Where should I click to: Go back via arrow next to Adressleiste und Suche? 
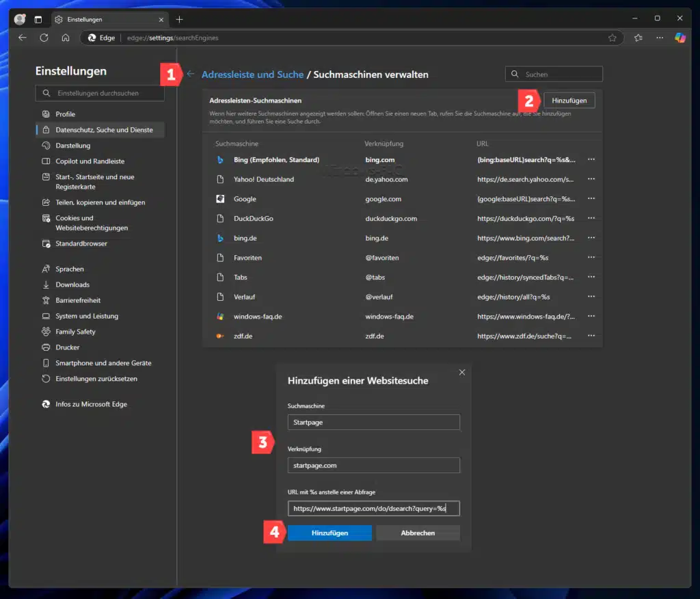191,74
